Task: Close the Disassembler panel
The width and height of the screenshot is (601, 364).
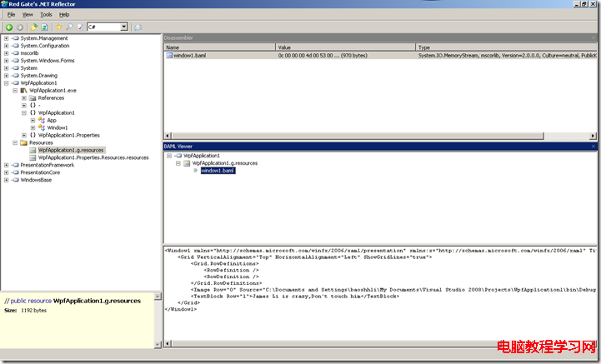Action: 593,38
